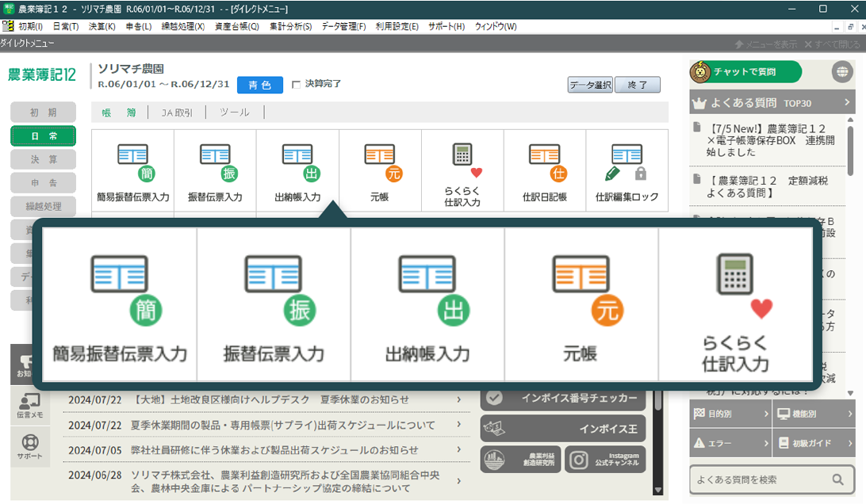The image size is (866, 504).
Task: Select the 帳簿 tab
Action: tap(119, 113)
